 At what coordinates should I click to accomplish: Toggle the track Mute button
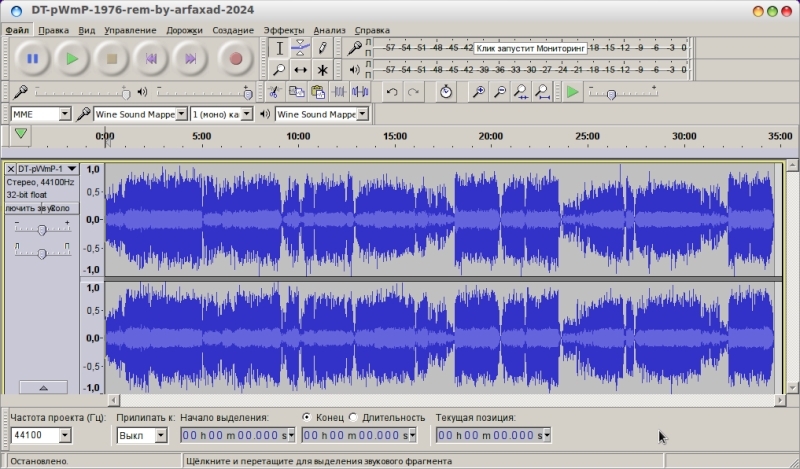(x=23, y=208)
